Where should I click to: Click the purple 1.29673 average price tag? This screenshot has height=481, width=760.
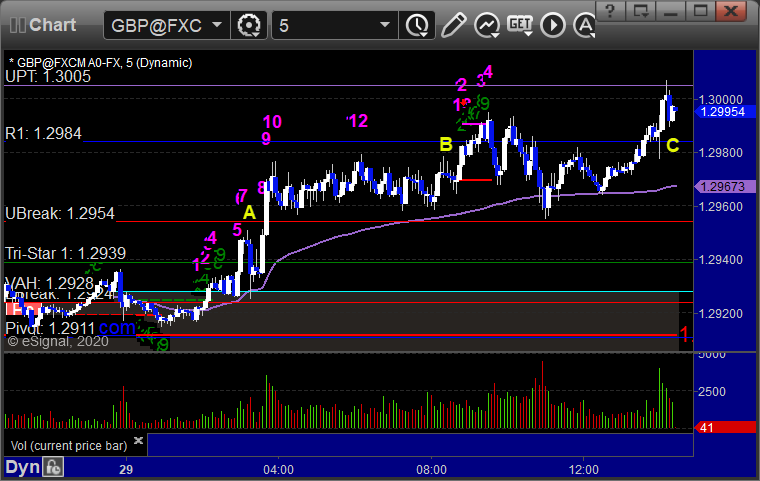tap(725, 187)
